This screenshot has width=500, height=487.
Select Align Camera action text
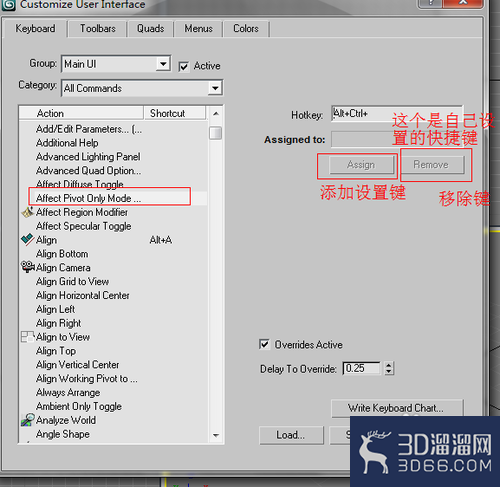click(x=63, y=268)
